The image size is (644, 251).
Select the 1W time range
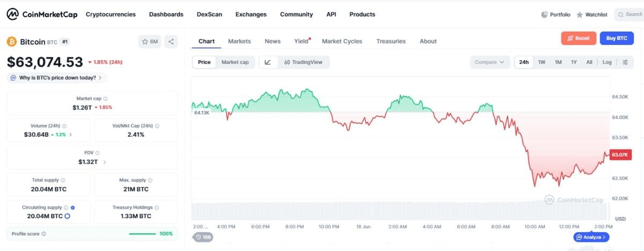pyautogui.click(x=541, y=62)
